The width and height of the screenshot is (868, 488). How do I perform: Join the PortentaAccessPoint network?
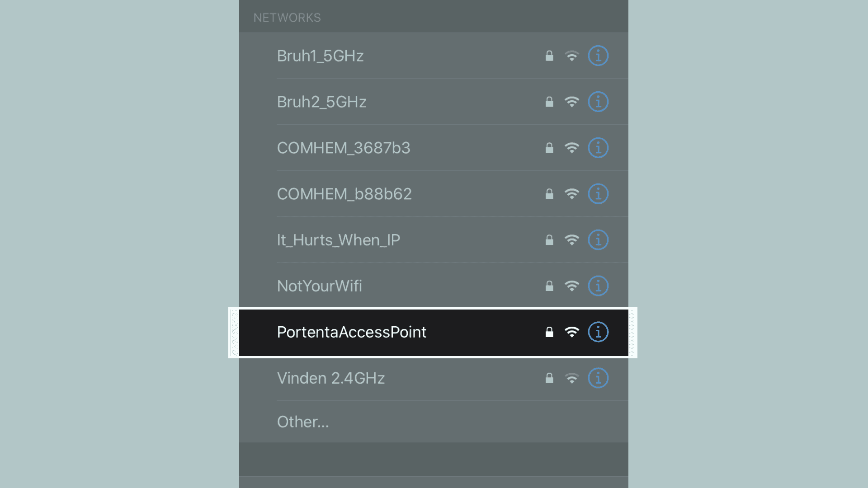click(352, 332)
